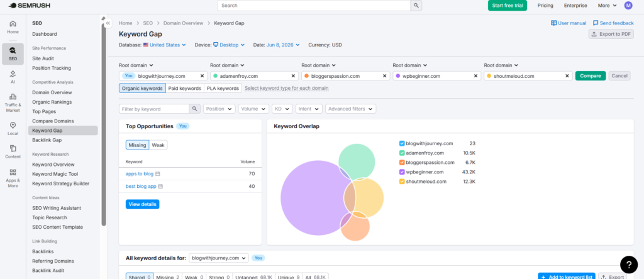Open Traffic & Market section
Image resolution: width=644 pixels, height=279 pixels.
(13, 102)
